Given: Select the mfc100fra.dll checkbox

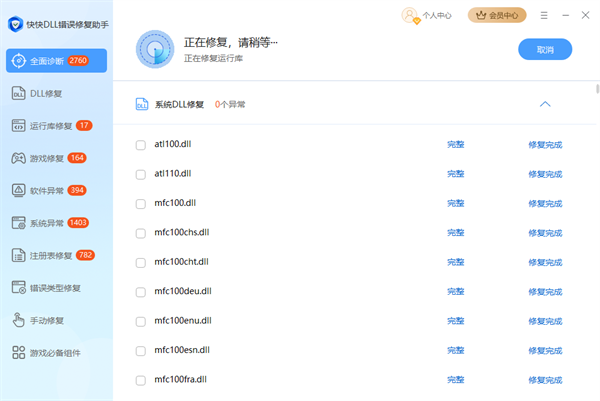Looking at the screenshot, I should point(141,380).
